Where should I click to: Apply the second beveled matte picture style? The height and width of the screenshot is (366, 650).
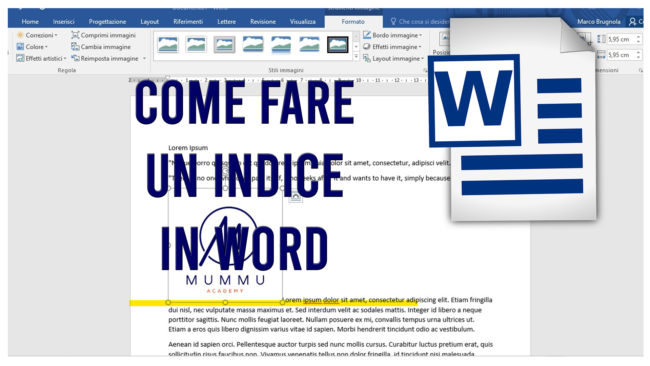[196, 44]
